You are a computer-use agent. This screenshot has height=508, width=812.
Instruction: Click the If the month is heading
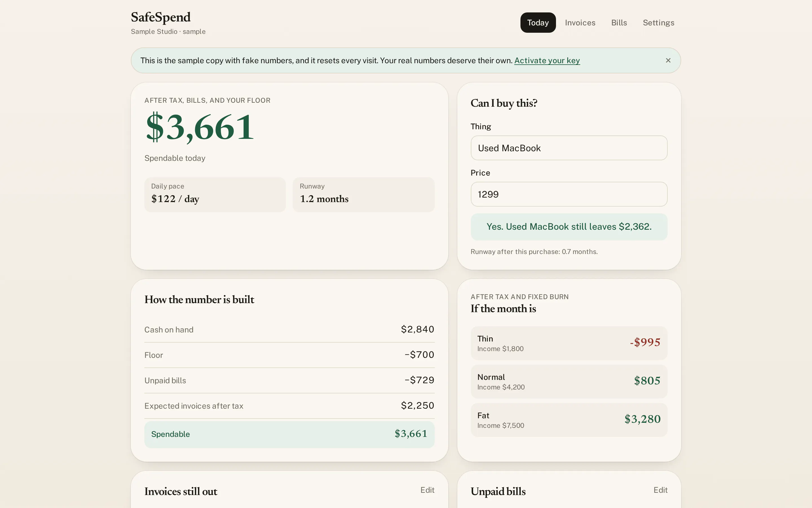tap(503, 308)
